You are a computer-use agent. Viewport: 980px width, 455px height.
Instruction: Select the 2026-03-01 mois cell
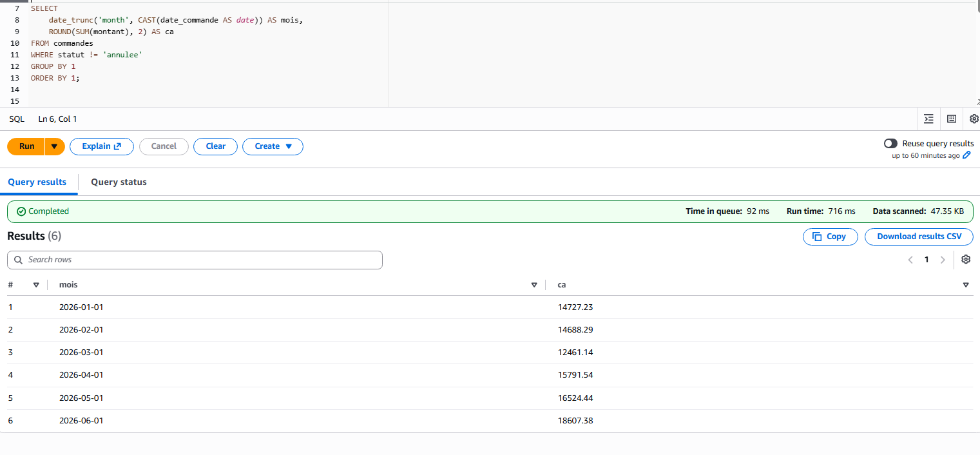[81, 353]
